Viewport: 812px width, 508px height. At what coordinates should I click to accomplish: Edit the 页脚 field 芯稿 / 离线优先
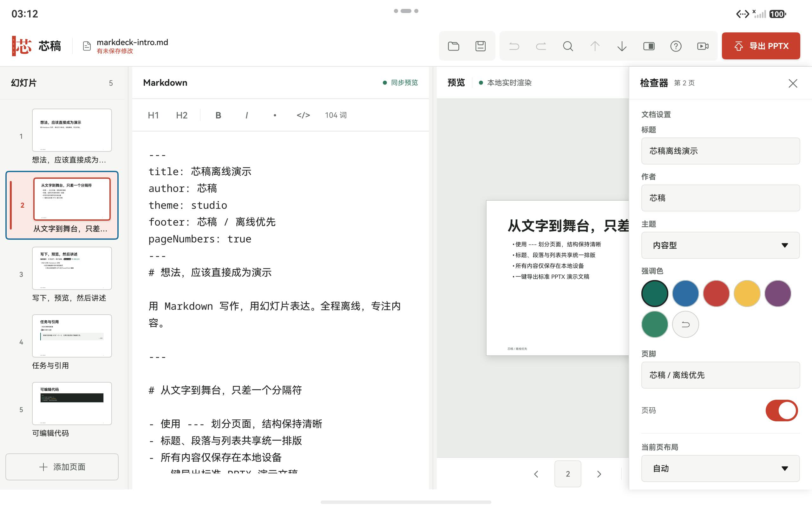[x=720, y=375]
